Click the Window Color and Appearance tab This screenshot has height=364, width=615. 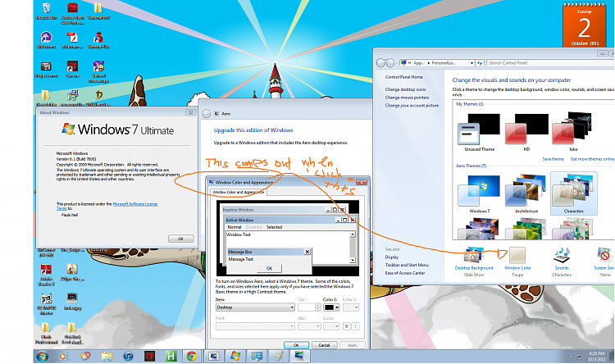pyautogui.click(x=239, y=193)
